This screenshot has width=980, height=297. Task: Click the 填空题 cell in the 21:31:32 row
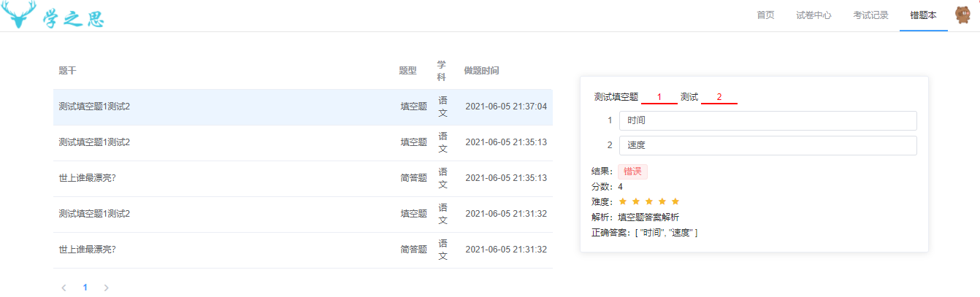point(413,214)
